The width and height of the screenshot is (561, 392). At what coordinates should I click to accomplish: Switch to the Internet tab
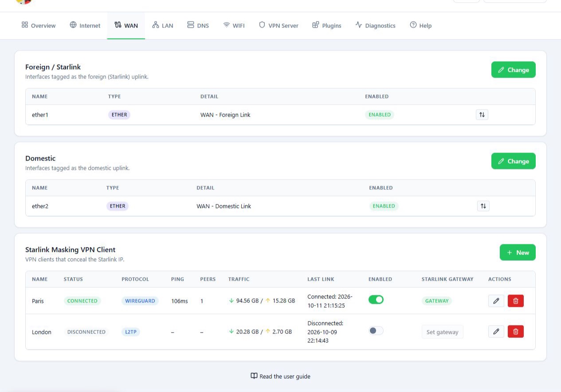85,25
